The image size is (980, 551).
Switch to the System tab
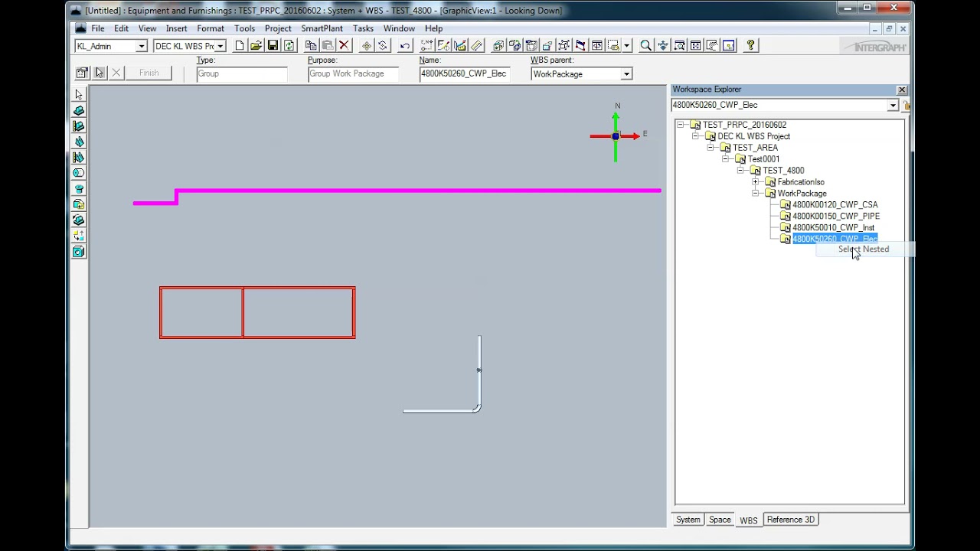click(688, 520)
